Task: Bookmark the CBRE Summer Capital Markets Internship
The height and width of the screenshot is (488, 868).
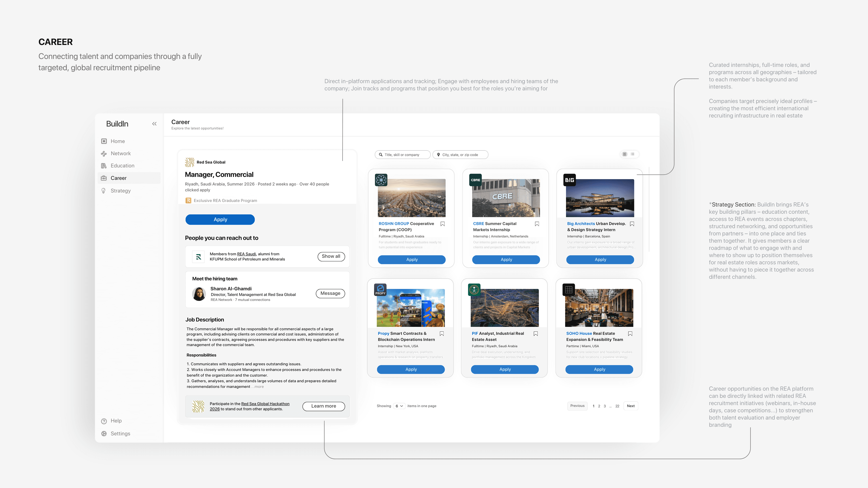Action: 537,224
